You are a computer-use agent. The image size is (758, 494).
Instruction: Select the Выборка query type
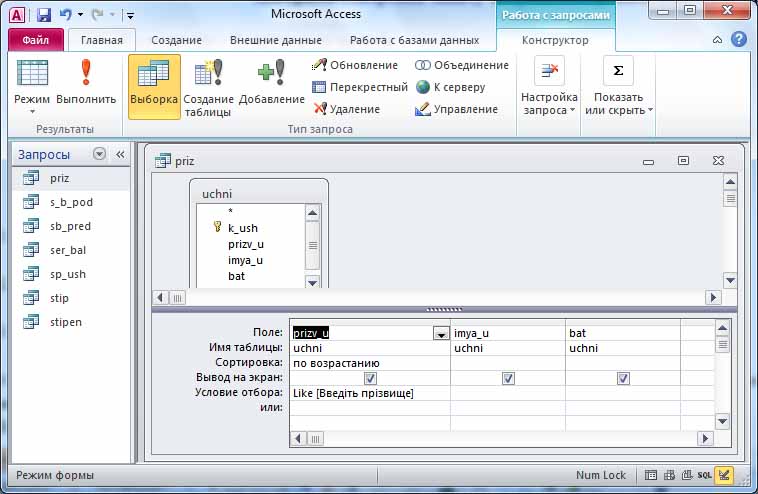(154, 86)
